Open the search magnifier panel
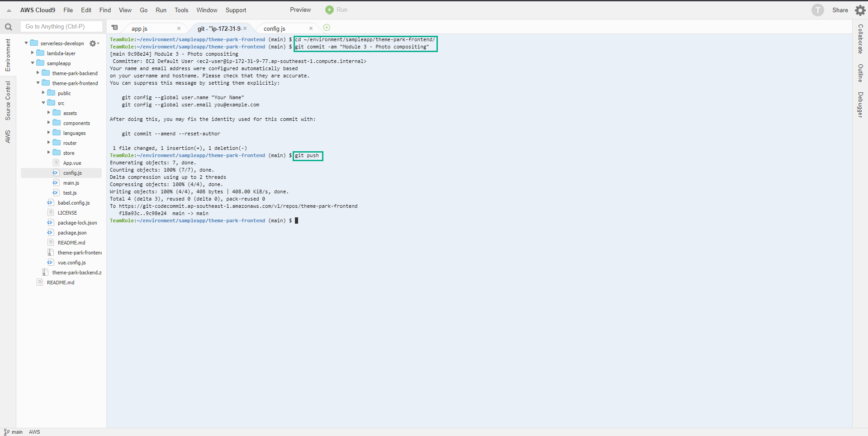Screen dimensions: 868x436 tap(8, 27)
